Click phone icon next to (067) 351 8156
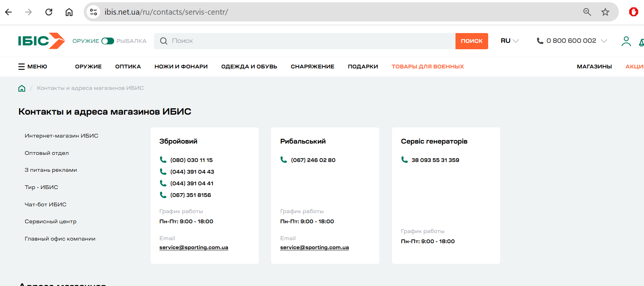Image resolution: width=644 pixels, height=286 pixels. coord(163,195)
